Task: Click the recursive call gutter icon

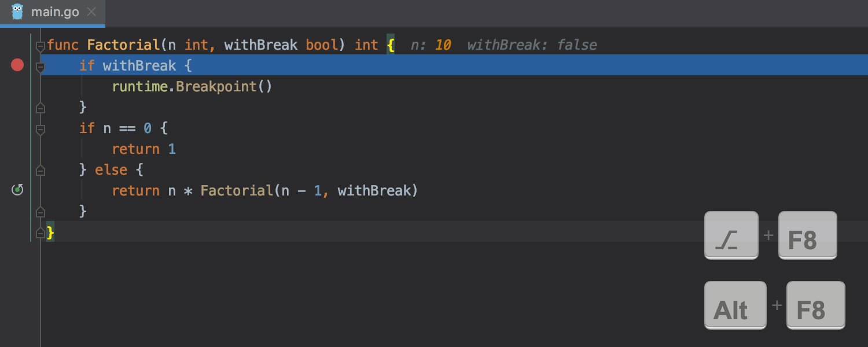Action: coord(17,190)
